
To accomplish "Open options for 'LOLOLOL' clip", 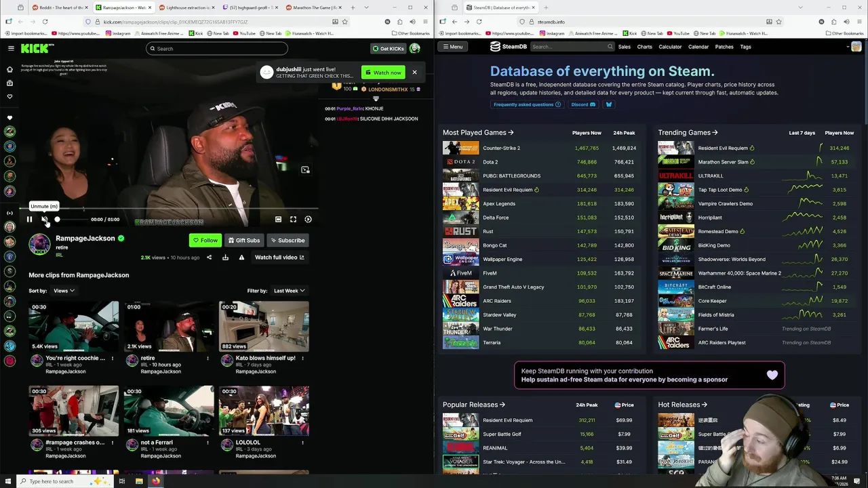I will pyautogui.click(x=303, y=443).
